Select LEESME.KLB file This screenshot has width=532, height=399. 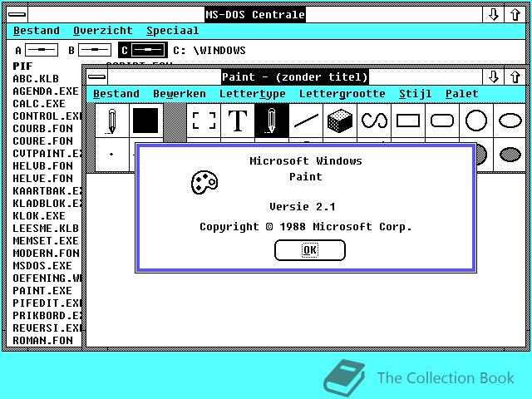pyautogui.click(x=46, y=229)
